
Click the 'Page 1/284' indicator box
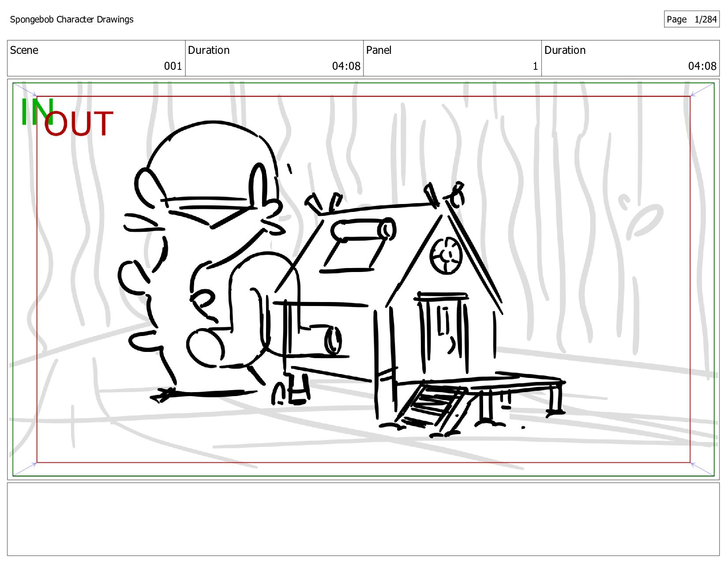coord(691,19)
